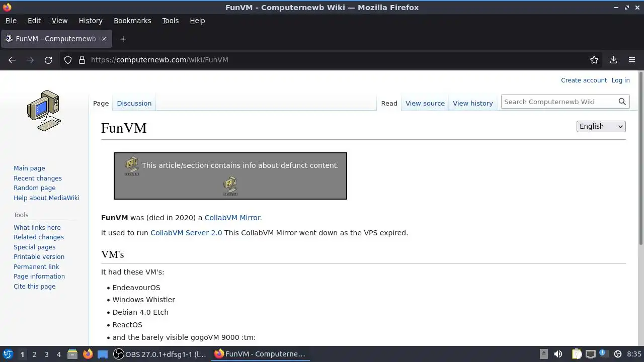Bookmark this page with the star icon
The width and height of the screenshot is (644, 362).
(594, 60)
